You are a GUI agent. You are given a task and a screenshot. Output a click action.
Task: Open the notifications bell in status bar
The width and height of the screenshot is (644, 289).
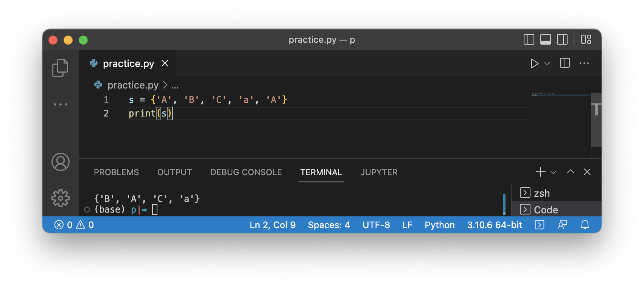tap(585, 225)
